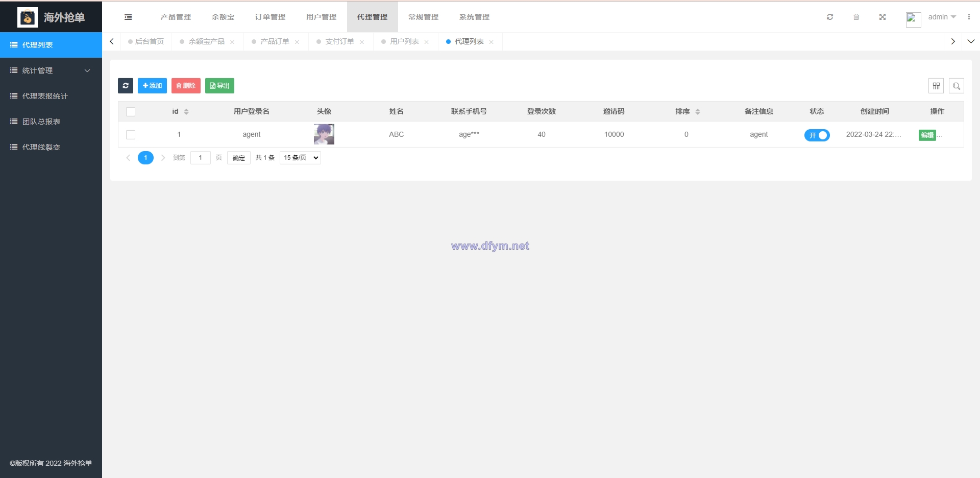This screenshot has width=980, height=478.
Task: Toggle the 开 status switch for agent
Action: click(817, 135)
